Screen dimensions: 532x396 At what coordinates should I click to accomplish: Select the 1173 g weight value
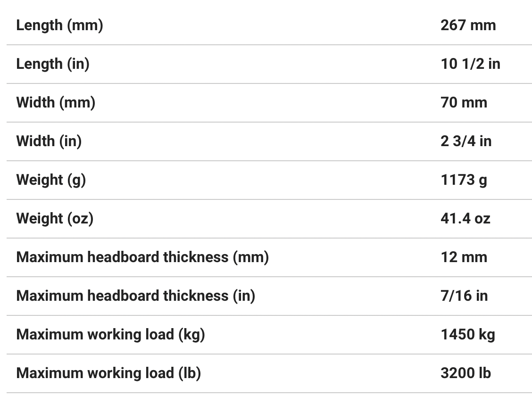pyautogui.click(x=464, y=180)
